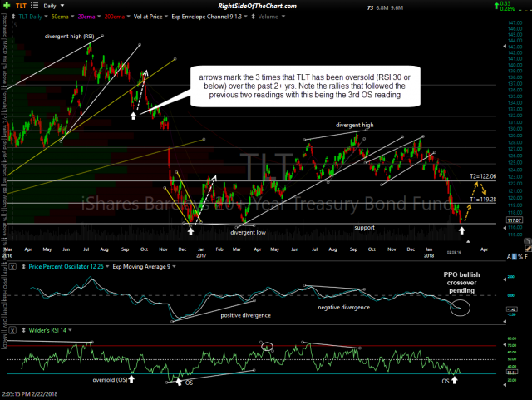Click the TLT Daily study label
532x400 pixels.
coord(30,17)
